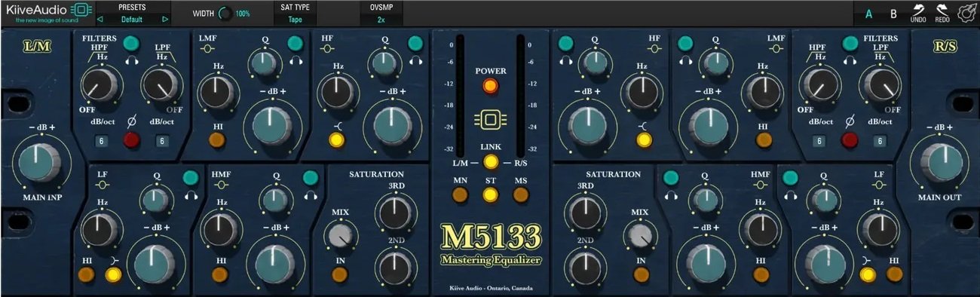Select the MN mono mode button

pos(460,195)
